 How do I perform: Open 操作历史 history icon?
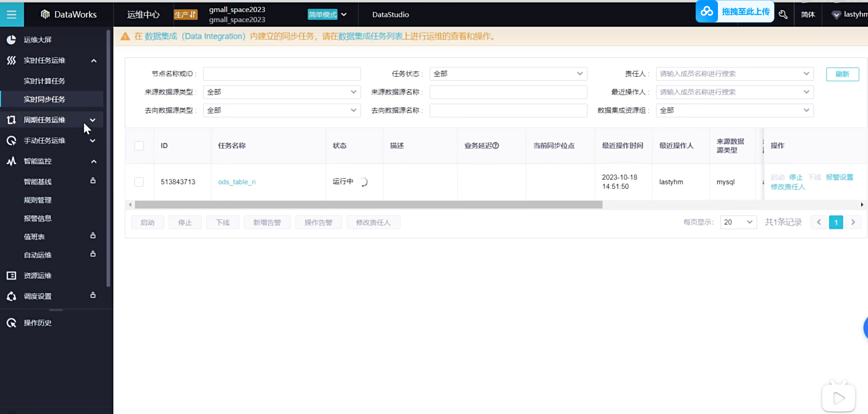tap(11, 323)
